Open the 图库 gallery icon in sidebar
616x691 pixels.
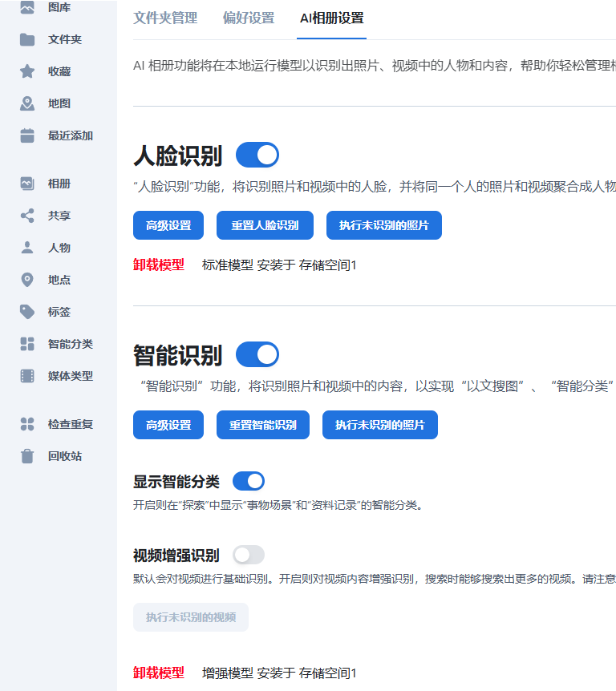[x=27, y=7]
